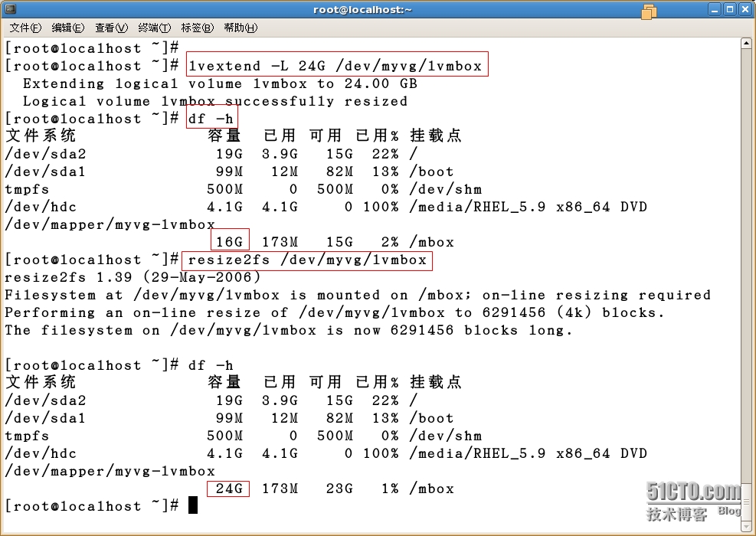Screen dimensions: 756x536
Task: Click the 'Performing an on-line resize' line
Action: tap(335, 312)
